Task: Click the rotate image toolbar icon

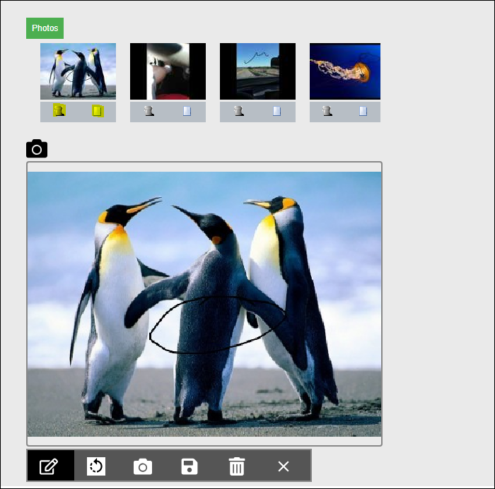Action: click(96, 466)
